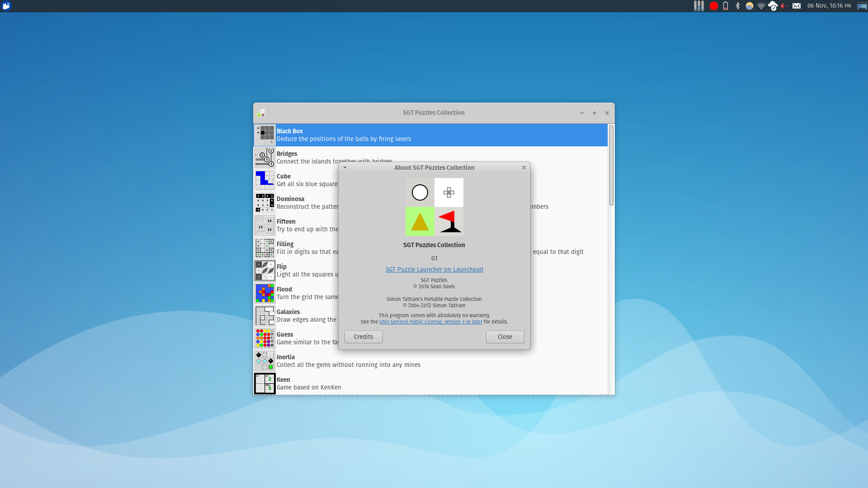Select the Cube puzzle icon
Screen dimensions: 868x488
265,180
